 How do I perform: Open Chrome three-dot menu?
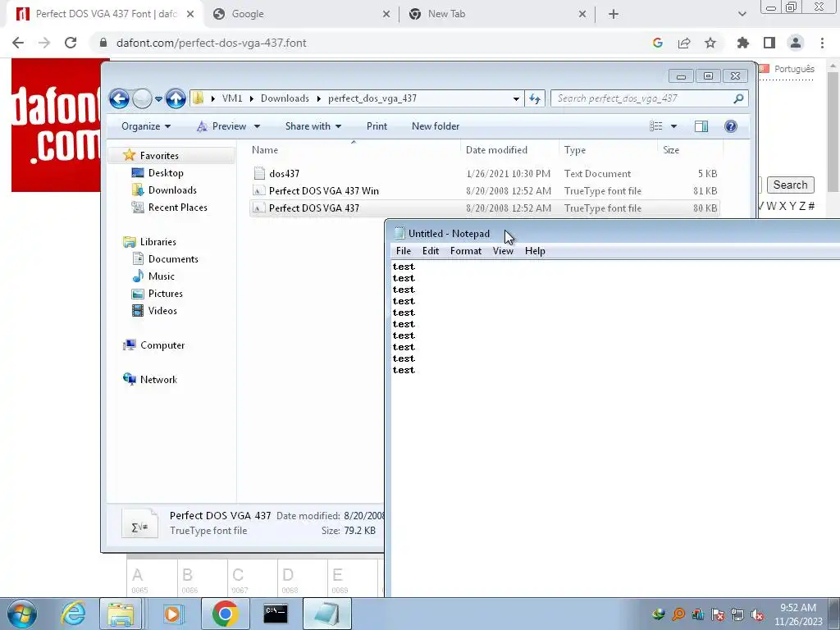coord(822,43)
